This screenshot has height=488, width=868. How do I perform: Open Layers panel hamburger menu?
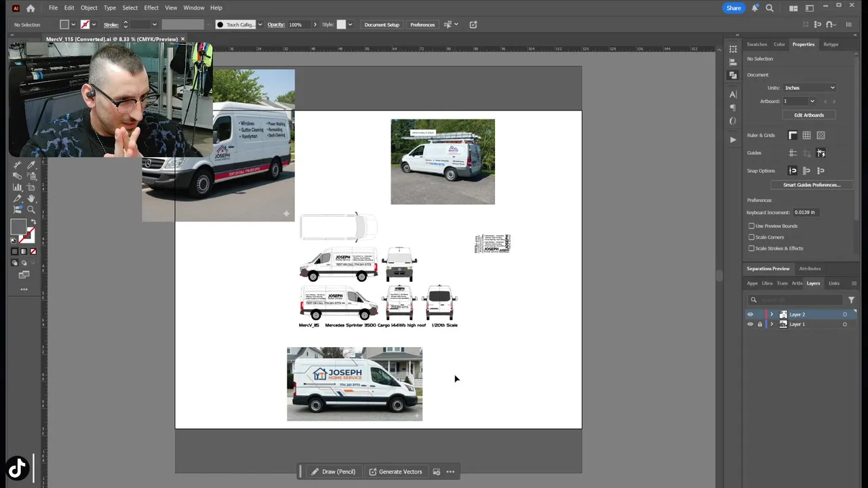[854, 283]
